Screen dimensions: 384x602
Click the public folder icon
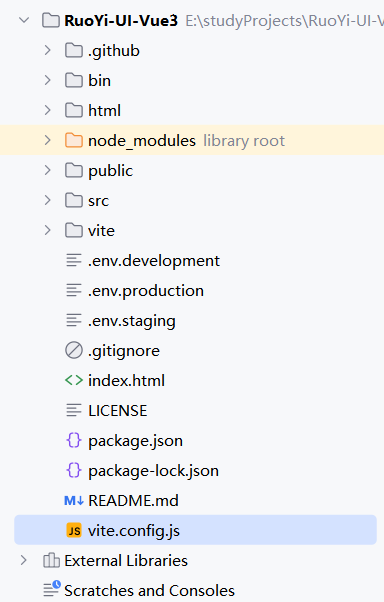tap(74, 170)
